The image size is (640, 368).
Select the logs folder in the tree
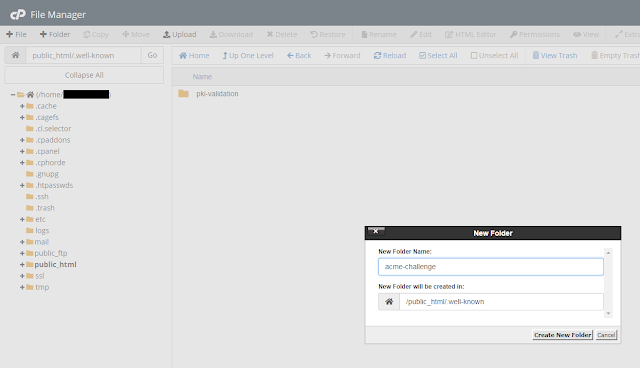42,231
